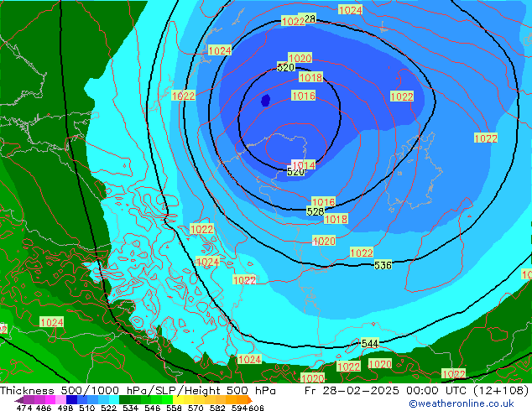Screen dimensions: 532x411
Task: Click the cyan legend swatch right of 522
Action: [114, 399]
